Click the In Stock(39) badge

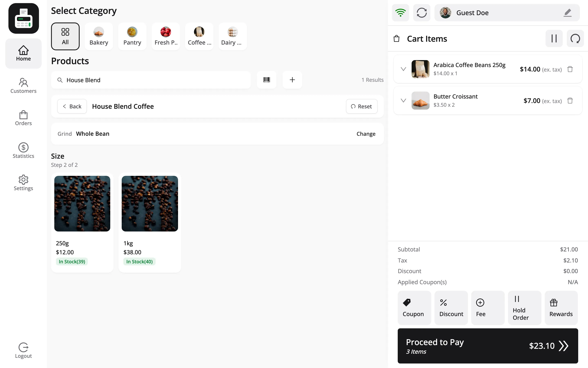pos(72,262)
